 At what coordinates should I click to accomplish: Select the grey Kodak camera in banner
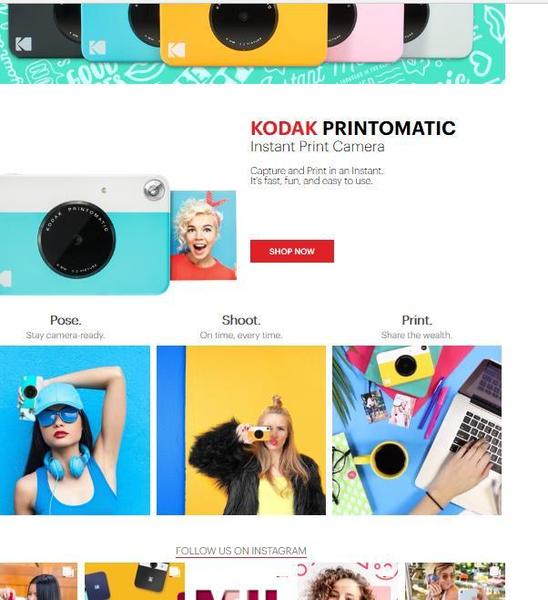[x=438, y=31]
